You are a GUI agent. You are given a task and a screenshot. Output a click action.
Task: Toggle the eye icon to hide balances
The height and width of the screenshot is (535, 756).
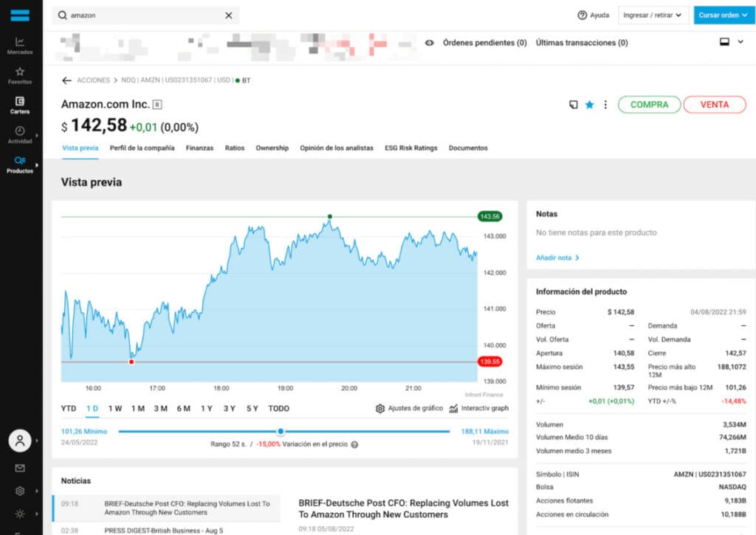tap(429, 43)
